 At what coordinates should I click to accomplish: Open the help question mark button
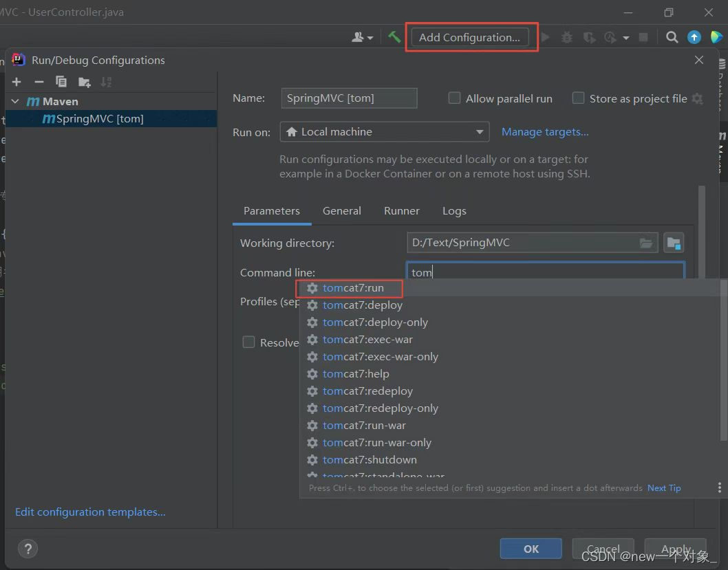pyautogui.click(x=28, y=549)
